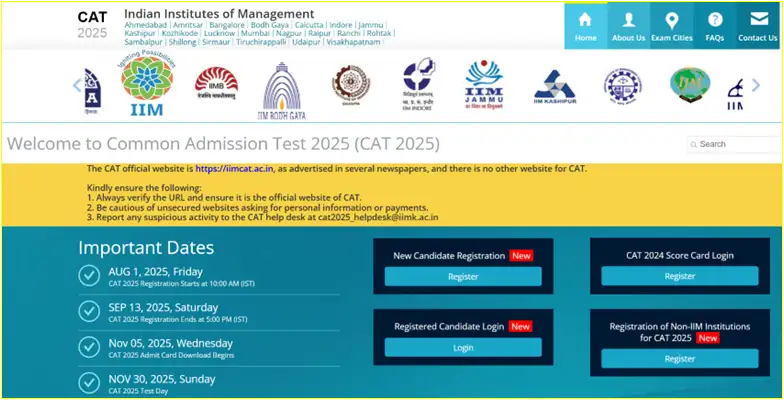Open the About Us page
Viewport: 784px width, 400px height.
pyautogui.click(x=628, y=26)
